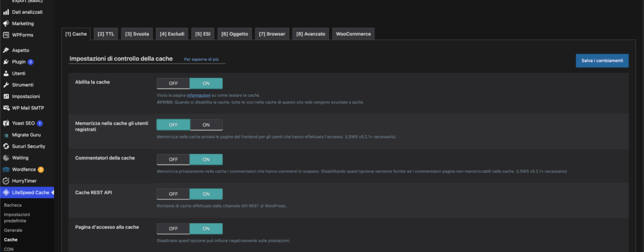Open Bacheca under LiteSpeed Cache
644x252 pixels.
point(13,205)
